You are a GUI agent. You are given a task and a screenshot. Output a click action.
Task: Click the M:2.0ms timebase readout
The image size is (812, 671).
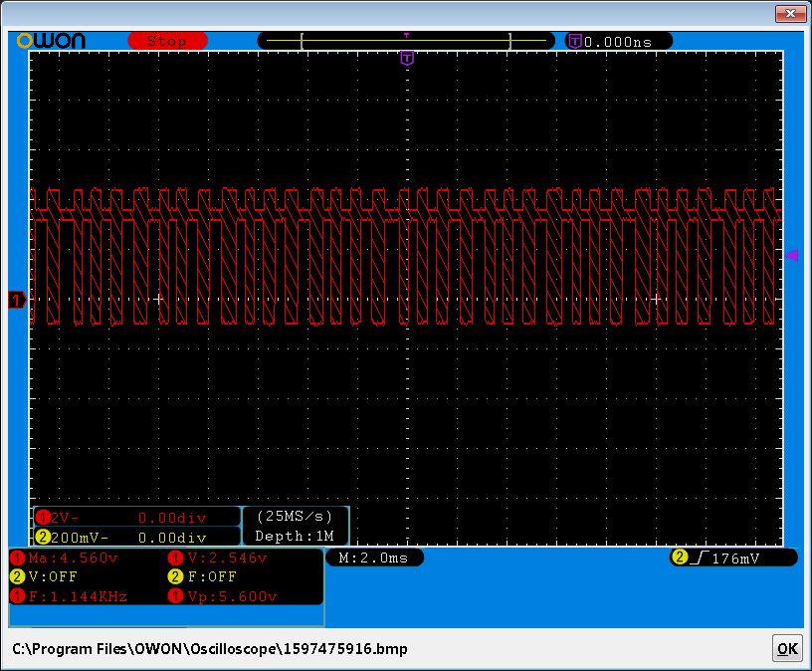[x=374, y=558]
